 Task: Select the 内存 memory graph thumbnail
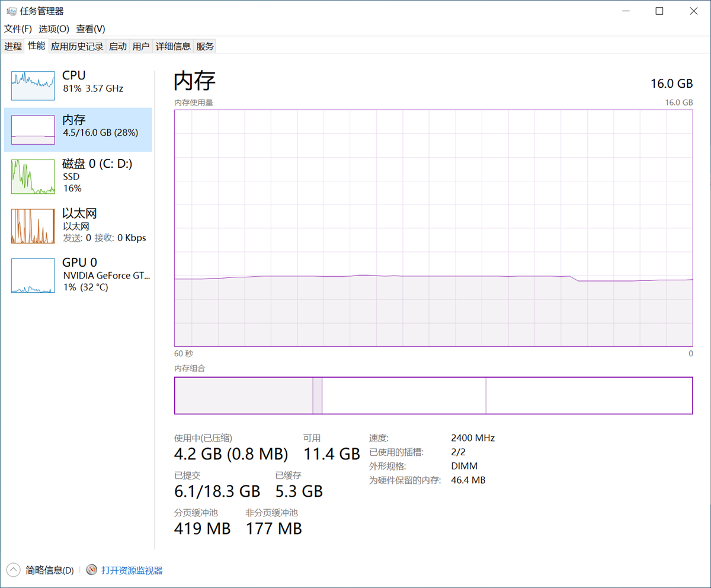[x=33, y=130]
